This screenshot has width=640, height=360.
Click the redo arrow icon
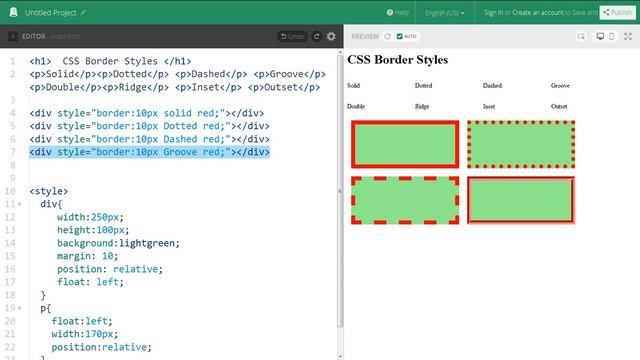point(316,36)
